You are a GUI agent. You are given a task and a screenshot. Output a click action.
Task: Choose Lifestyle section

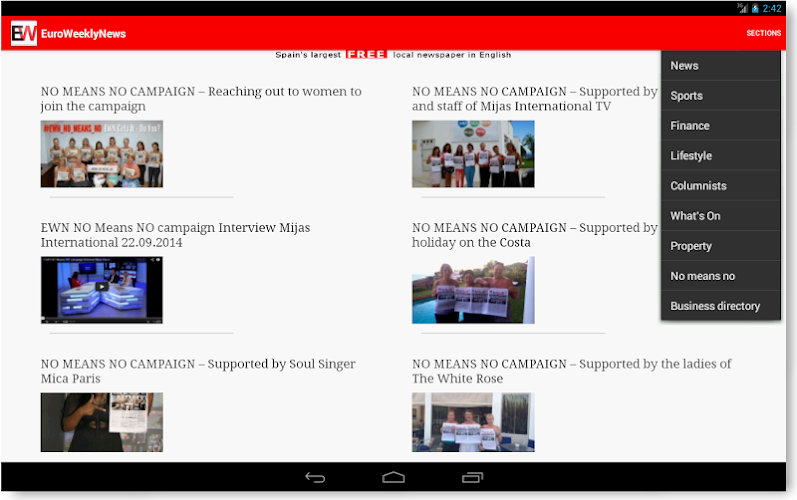[x=721, y=156]
